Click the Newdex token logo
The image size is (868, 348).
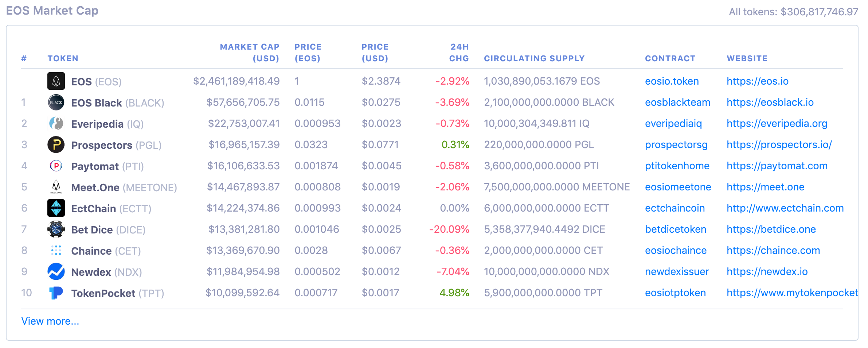point(56,271)
